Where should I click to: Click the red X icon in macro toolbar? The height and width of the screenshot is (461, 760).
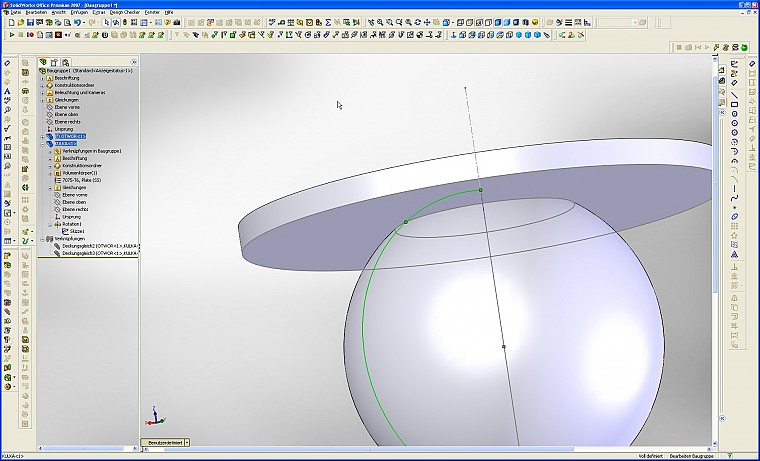58,35
